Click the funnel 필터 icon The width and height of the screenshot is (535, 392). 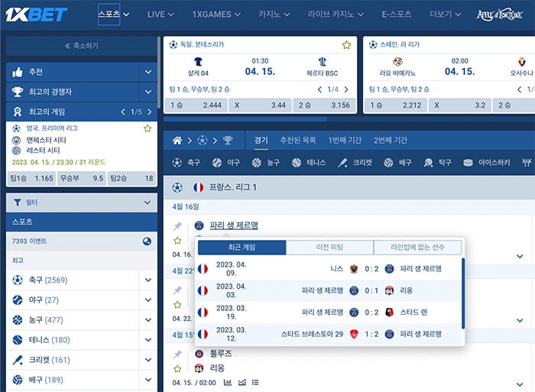coord(18,202)
